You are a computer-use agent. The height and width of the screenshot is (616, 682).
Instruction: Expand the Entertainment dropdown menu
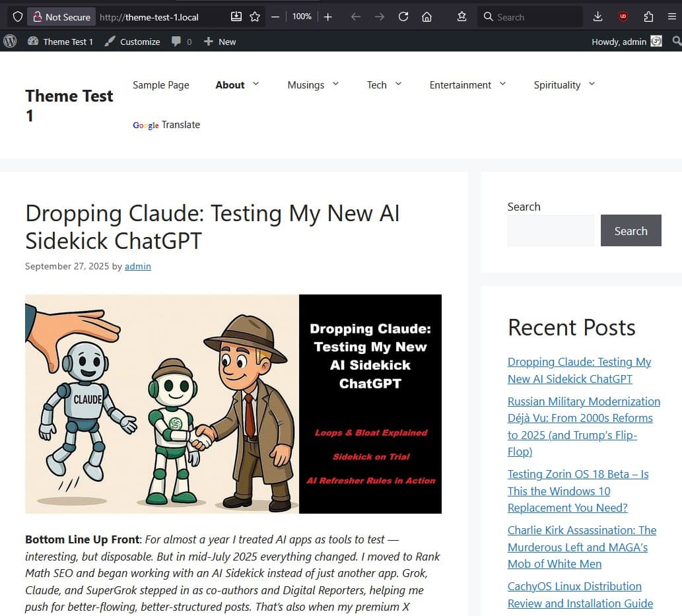click(502, 84)
